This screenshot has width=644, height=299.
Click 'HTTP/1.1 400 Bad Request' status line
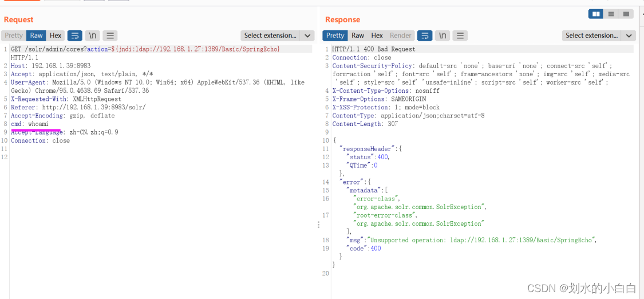click(374, 49)
